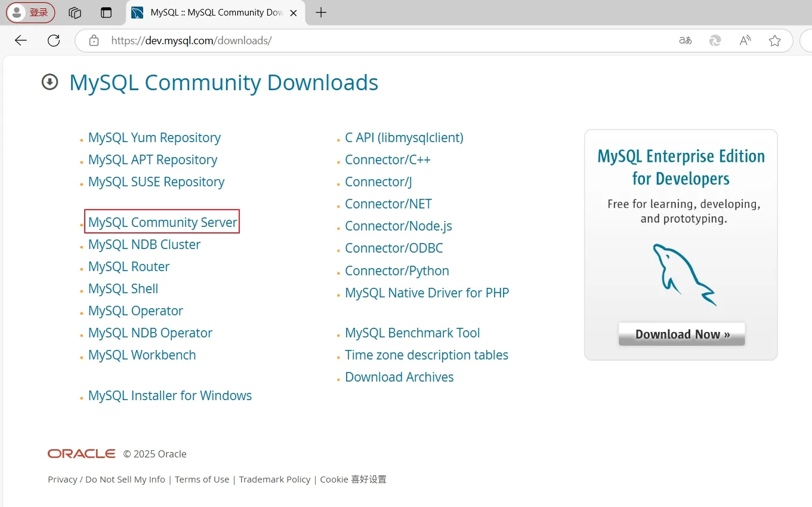
Task: Open MySQL NDB Operator link
Action: click(x=150, y=333)
